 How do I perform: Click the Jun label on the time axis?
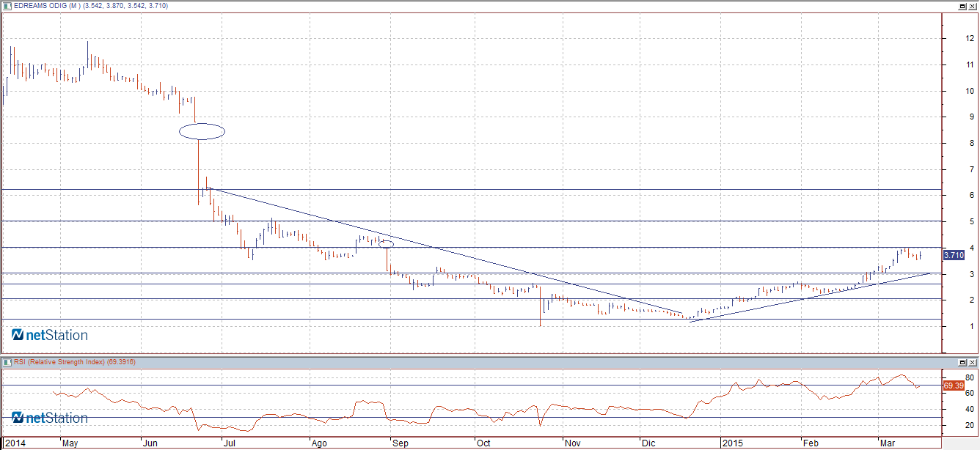tap(149, 443)
